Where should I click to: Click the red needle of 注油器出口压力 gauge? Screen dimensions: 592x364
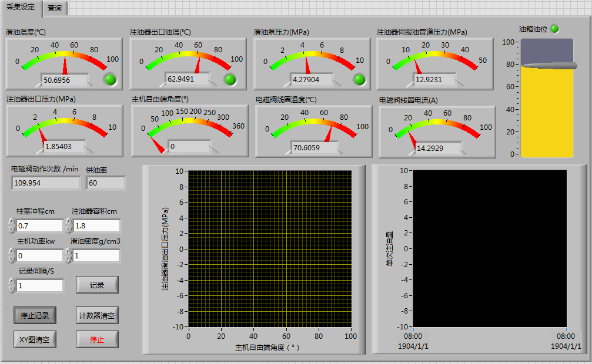point(42,136)
